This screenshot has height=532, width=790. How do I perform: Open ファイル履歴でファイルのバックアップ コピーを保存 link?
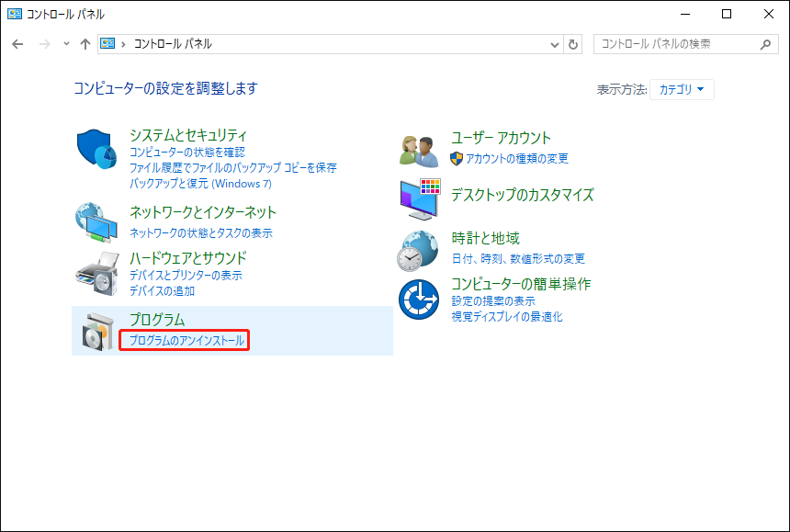coord(232,168)
